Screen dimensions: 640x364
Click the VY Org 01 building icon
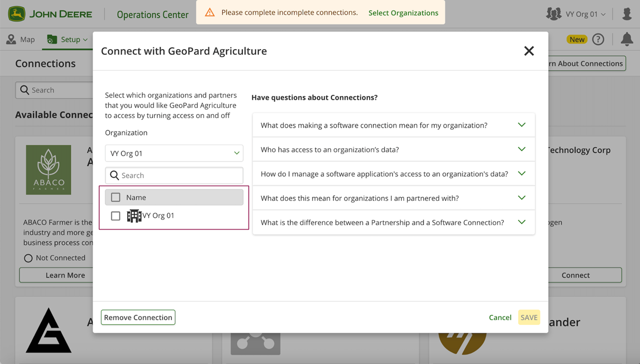point(134,216)
